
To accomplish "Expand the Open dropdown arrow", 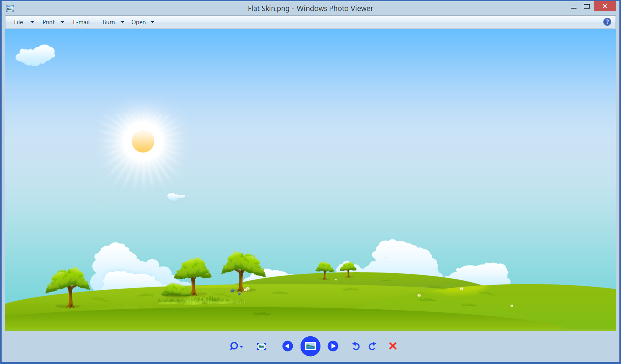I will (x=152, y=22).
